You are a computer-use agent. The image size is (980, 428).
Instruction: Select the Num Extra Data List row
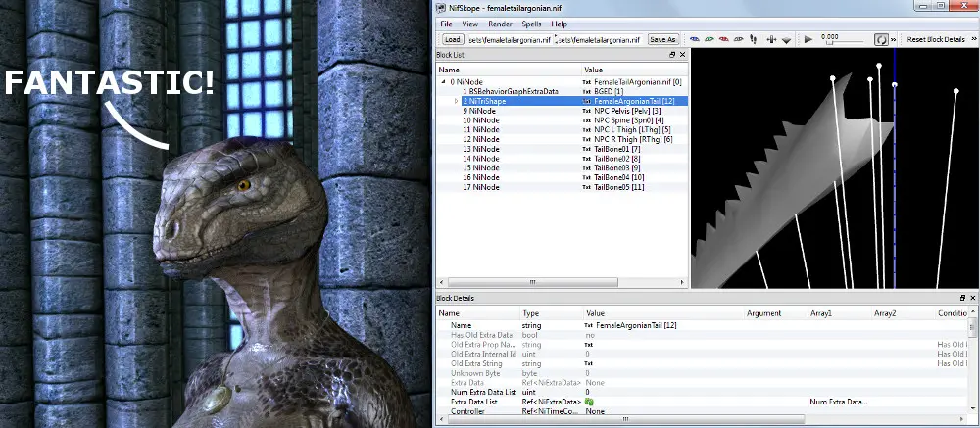click(x=702, y=392)
